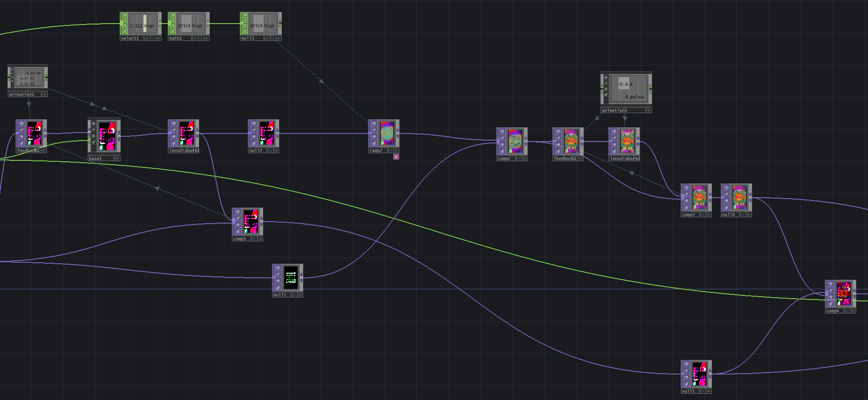Toggle green export flag on select1
868x400 pixels.
[x=147, y=38]
